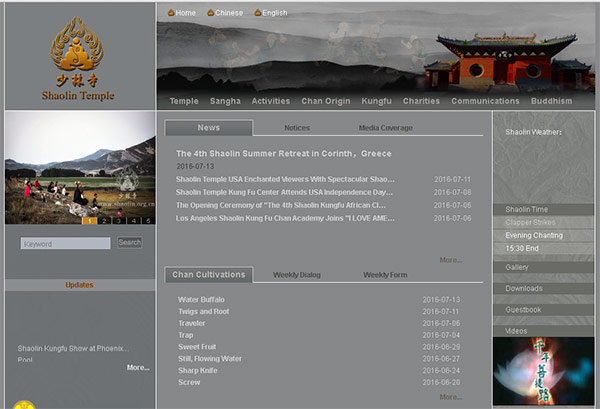
Task: Open the Trap article
Action: tap(186, 335)
